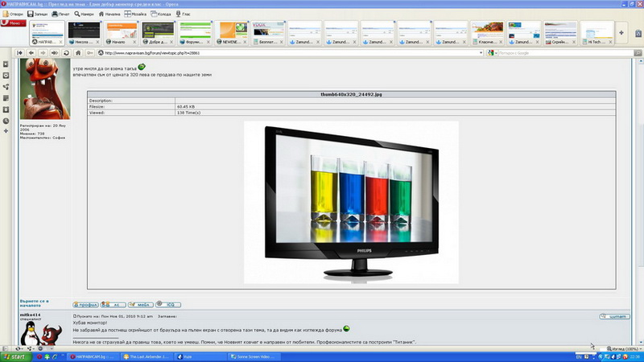Screen dimensions: 644x362
Task: Open the Изглед (100%) zoom dropdown
Action: [x=625, y=349]
